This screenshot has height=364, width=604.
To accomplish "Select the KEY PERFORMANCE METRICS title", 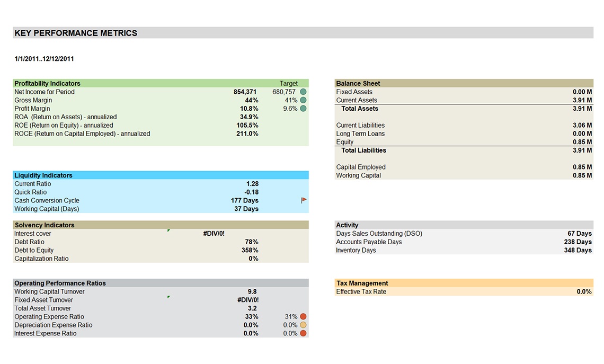I will pos(76,33).
